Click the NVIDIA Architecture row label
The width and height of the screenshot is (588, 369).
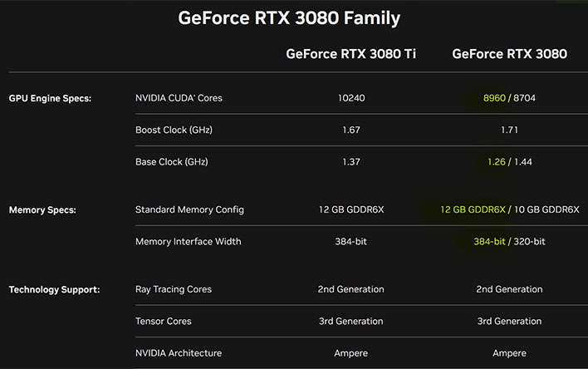tap(179, 353)
